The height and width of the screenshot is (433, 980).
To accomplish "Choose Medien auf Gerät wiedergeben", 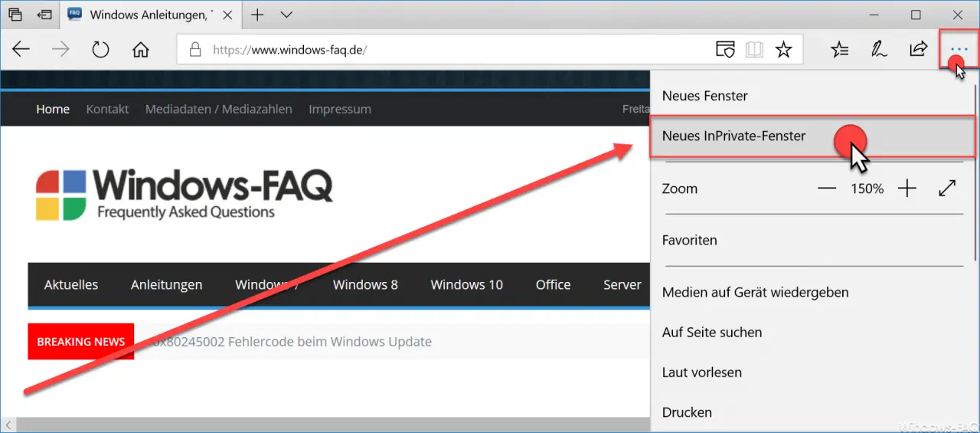I will [x=814, y=293].
